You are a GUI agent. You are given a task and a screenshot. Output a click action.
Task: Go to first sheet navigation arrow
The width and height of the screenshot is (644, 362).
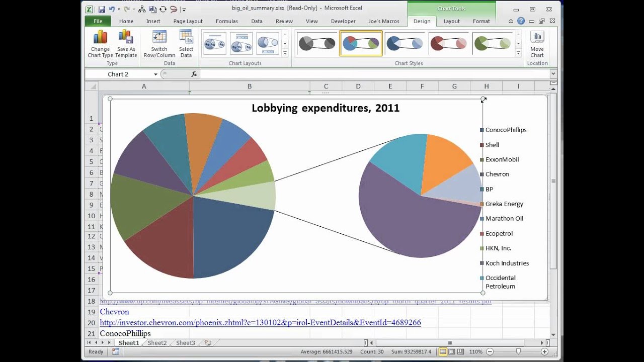tap(90, 343)
